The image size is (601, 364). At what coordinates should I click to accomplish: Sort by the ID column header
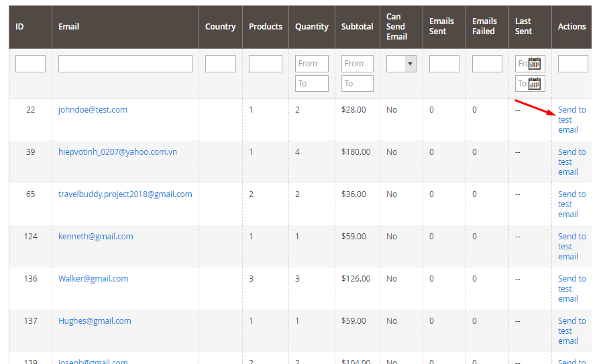tap(20, 27)
